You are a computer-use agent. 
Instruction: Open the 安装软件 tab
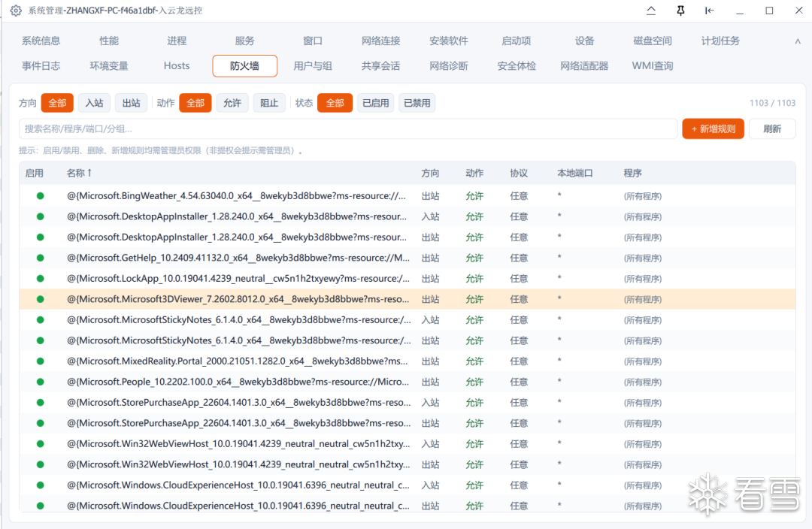448,41
